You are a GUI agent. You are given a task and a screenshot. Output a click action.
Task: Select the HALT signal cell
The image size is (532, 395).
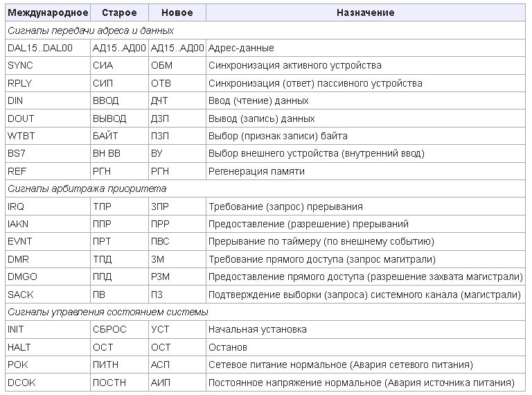19,347
